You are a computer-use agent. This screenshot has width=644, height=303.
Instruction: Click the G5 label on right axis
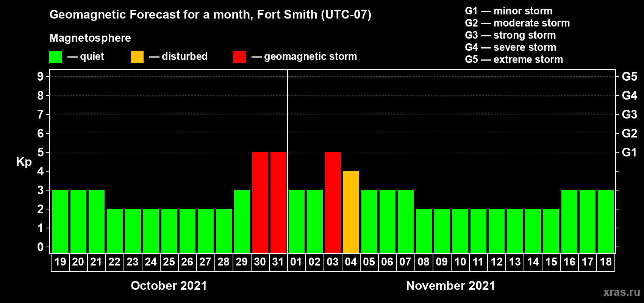pyautogui.click(x=630, y=77)
